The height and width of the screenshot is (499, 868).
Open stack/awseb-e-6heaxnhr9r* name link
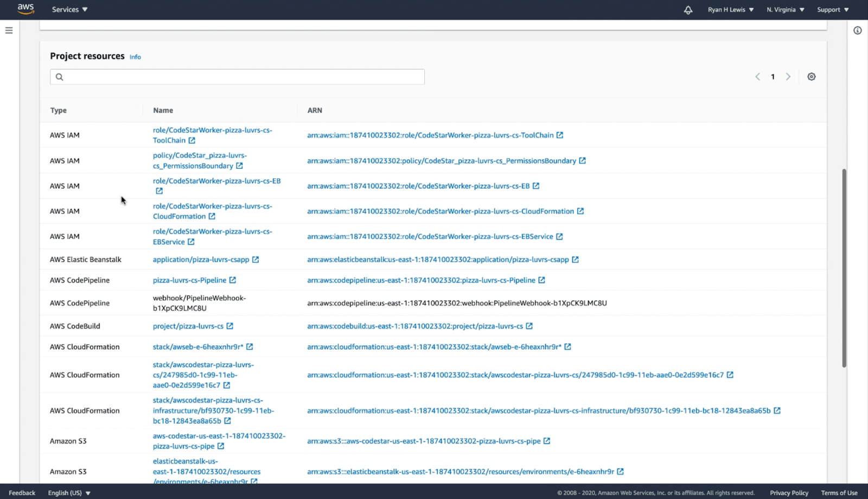(198, 347)
